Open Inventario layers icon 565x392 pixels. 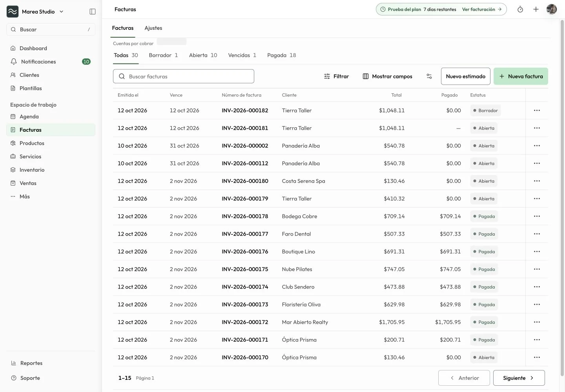(13, 170)
